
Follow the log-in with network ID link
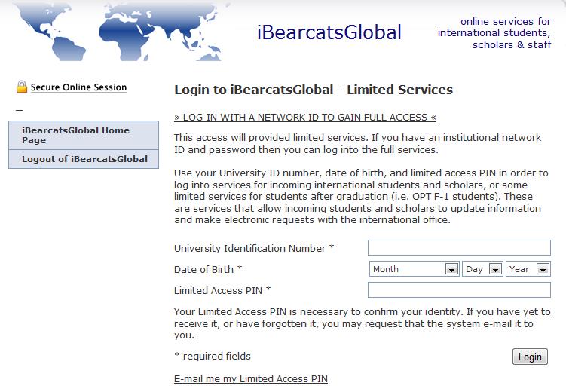tap(305, 118)
